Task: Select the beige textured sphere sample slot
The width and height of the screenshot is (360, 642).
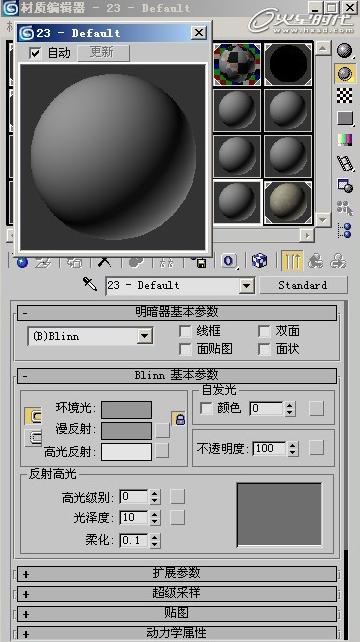Action: pos(288,202)
